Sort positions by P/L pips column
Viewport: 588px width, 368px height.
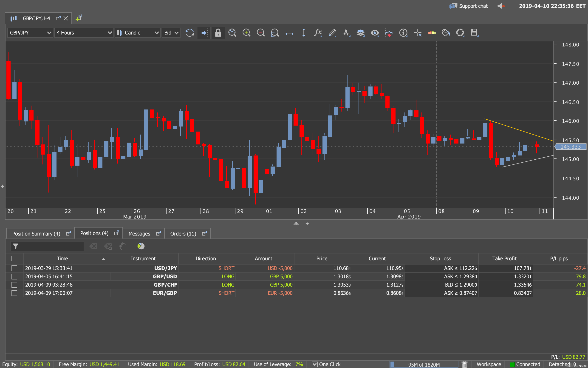click(x=560, y=259)
